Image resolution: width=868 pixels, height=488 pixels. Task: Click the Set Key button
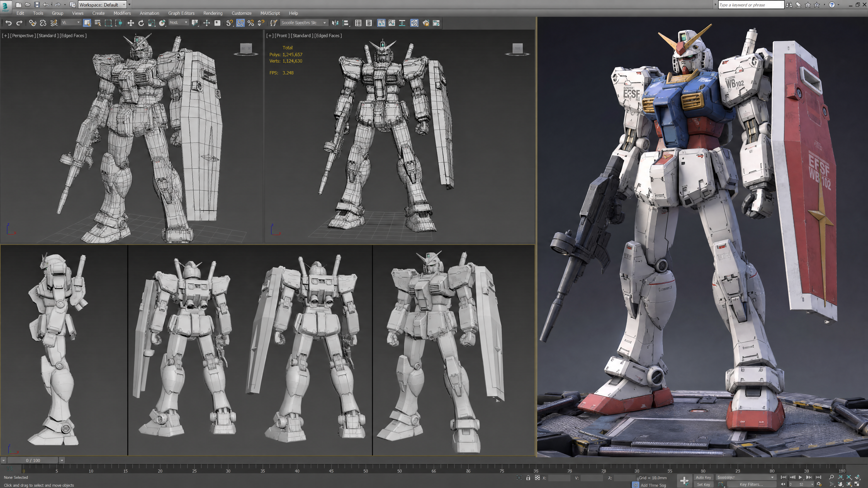coord(703,484)
